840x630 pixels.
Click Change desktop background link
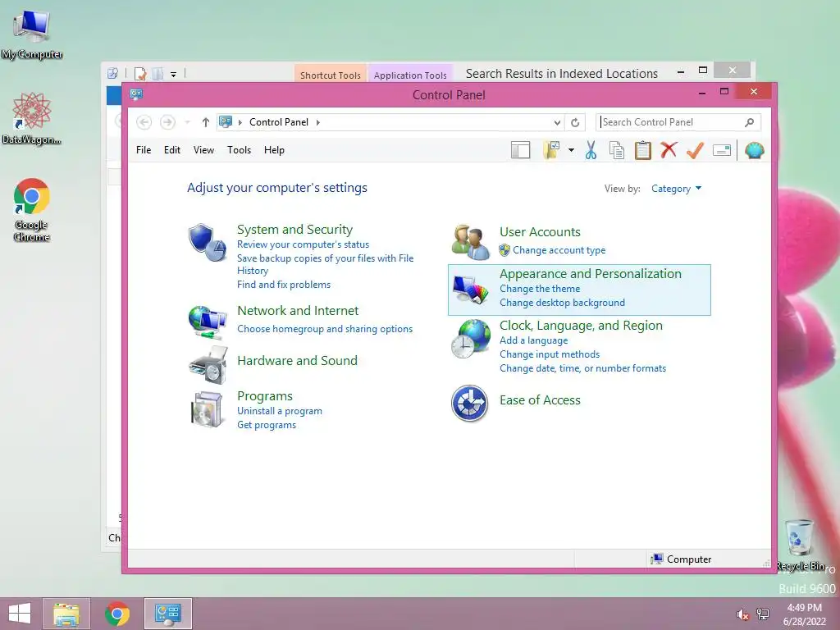point(562,303)
